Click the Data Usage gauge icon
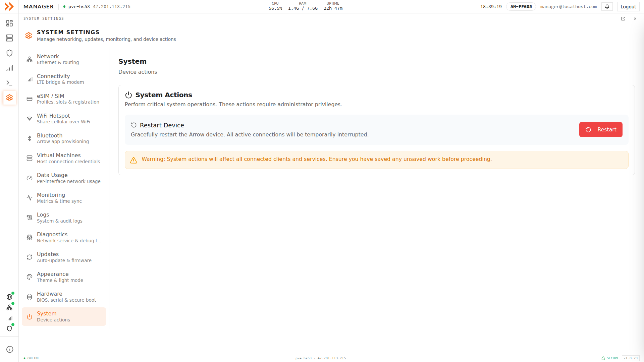 [30, 178]
